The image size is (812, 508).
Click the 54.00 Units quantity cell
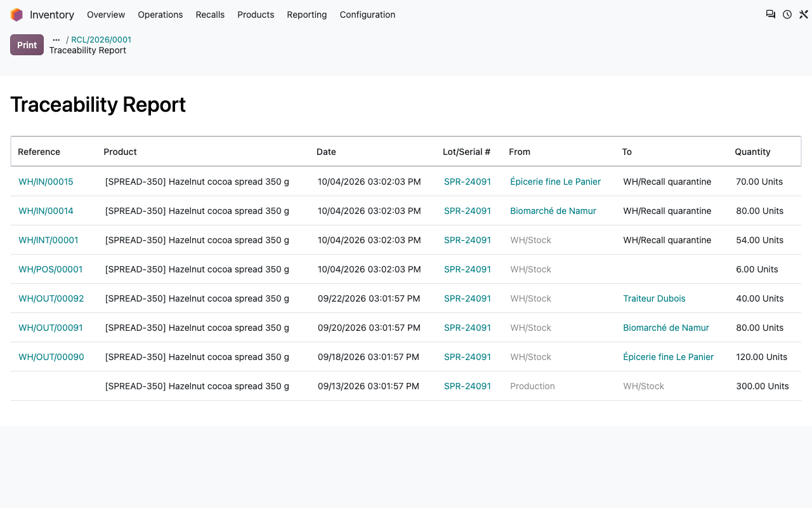tap(759, 240)
